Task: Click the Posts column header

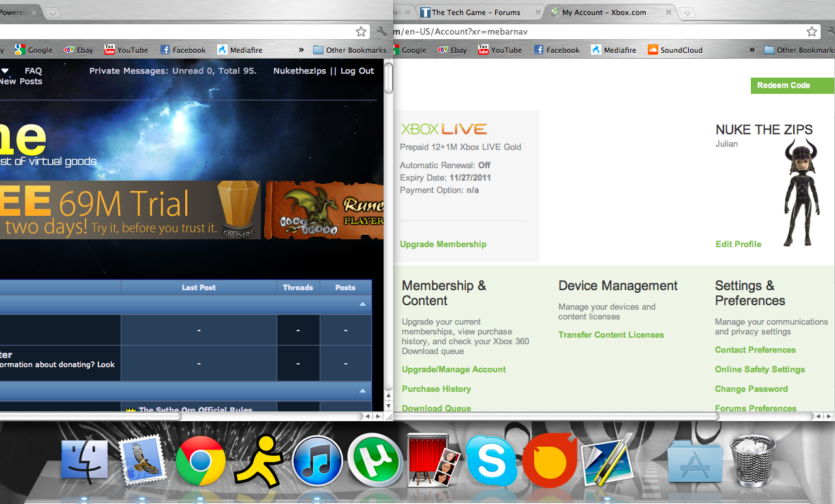Action: pyautogui.click(x=346, y=287)
